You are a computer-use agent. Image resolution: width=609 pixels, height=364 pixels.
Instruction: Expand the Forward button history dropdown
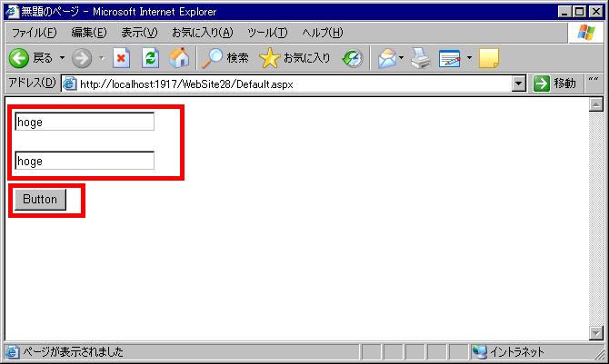pos(102,58)
